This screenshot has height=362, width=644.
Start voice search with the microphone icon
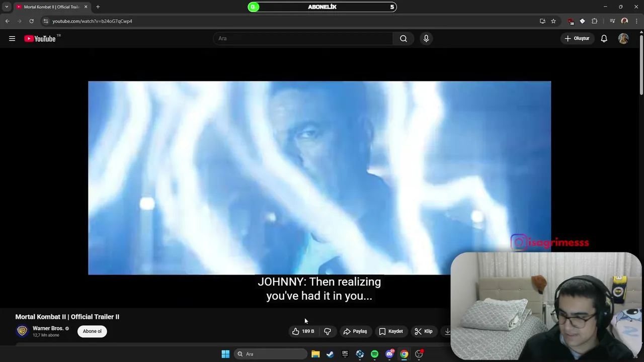(426, 39)
